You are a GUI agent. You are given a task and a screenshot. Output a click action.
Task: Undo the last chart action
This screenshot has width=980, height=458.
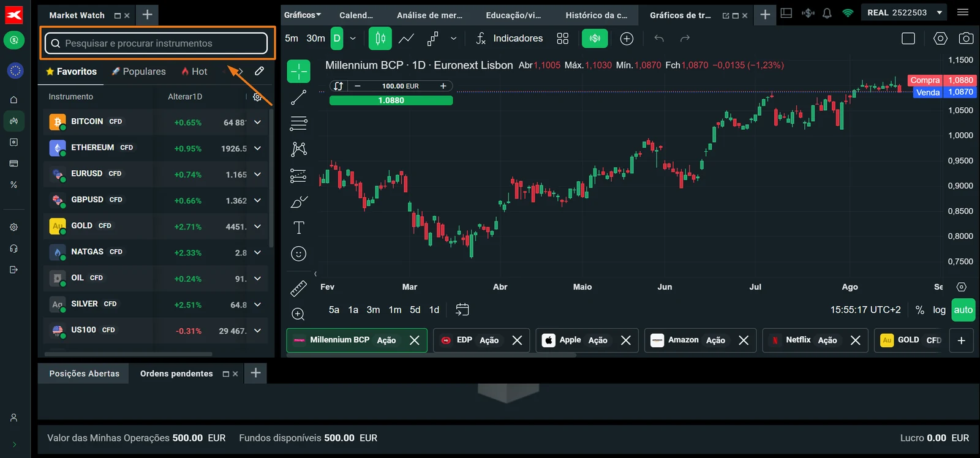[659, 39]
